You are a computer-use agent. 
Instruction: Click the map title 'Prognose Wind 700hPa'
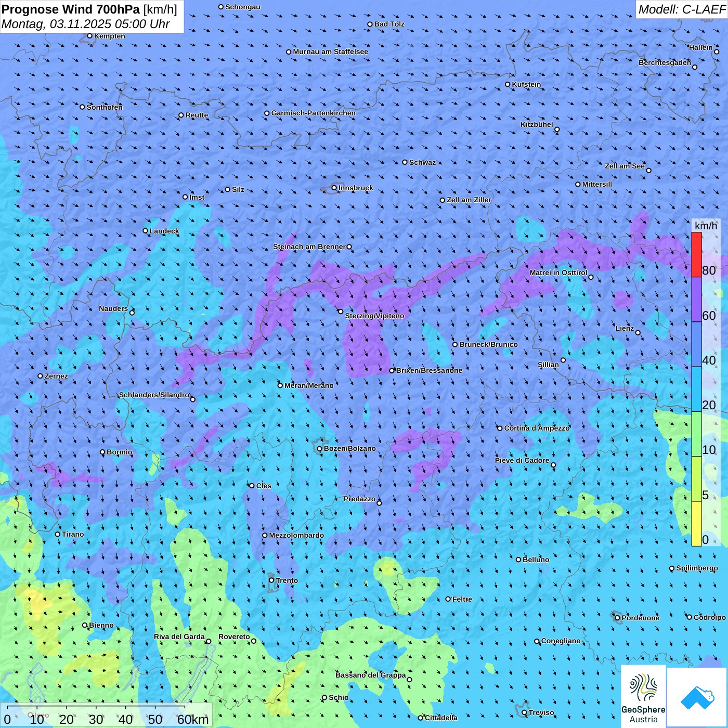[71, 9]
